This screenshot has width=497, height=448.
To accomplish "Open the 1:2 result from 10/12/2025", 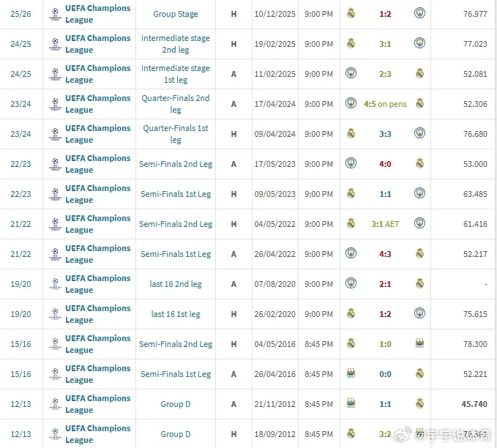I will click(x=385, y=14).
